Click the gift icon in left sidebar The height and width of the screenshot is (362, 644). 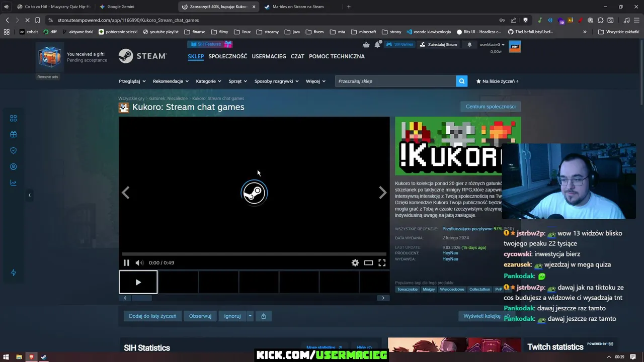point(14,134)
